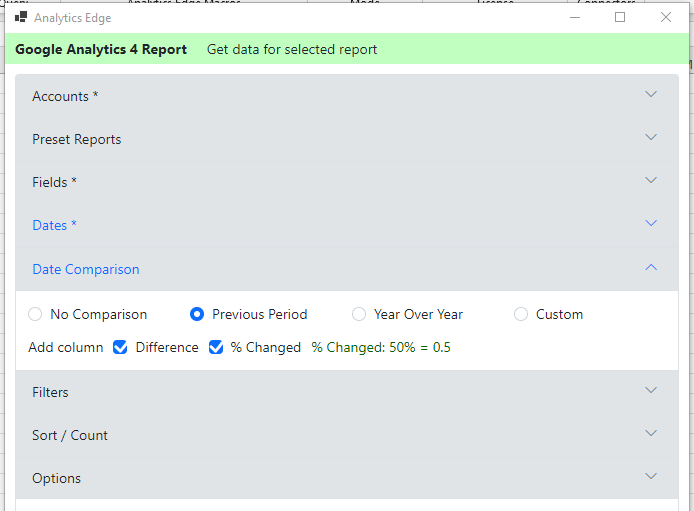The height and width of the screenshot is (511, 694).
Task: Minimize the Analytics Edge window
Action: coord(575,17)
